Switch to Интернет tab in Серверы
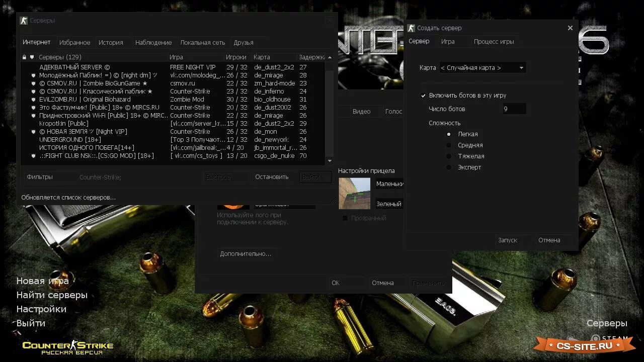Image resolution: width=644 pixels, height=362 pixels. coord(37,42)
